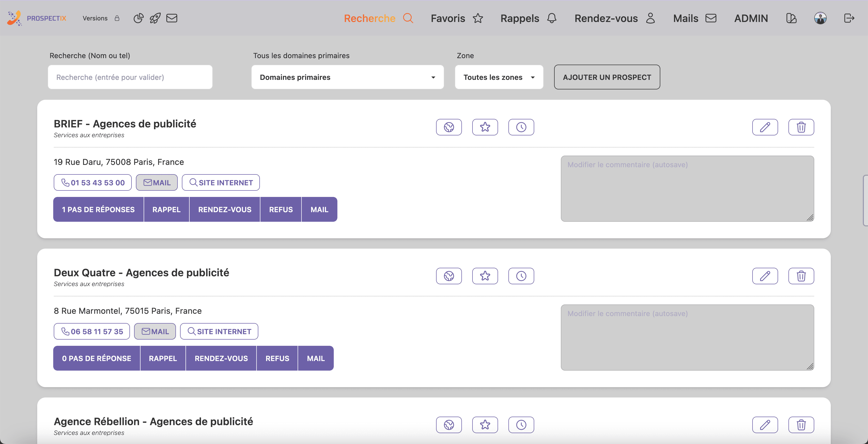This screenshot has width=868, height=444.
Task: Click the globe icon for Agence Rébellion
Action: (449, 425)
